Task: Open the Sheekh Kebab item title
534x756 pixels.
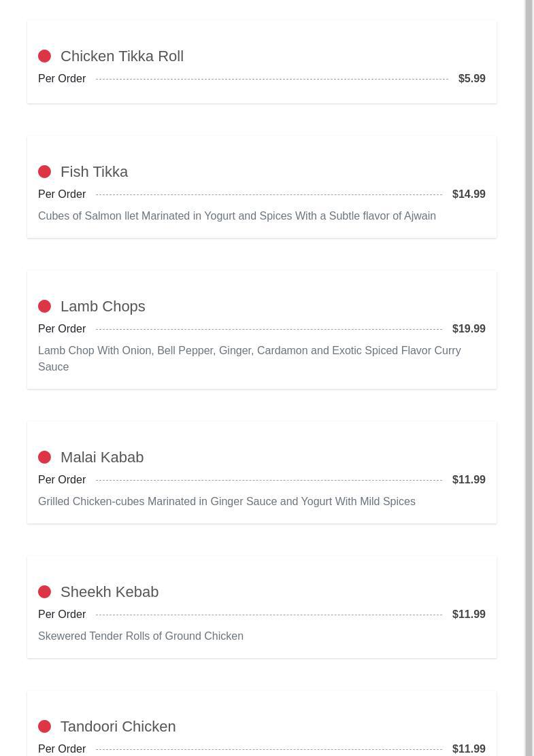Action: coord(110,592)
